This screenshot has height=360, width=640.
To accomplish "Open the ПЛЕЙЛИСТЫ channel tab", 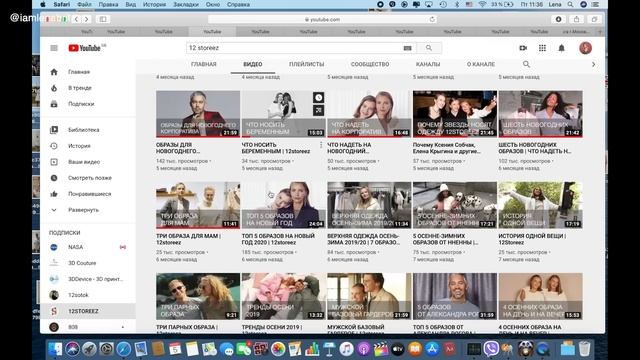I will click(x=307, y=64).
